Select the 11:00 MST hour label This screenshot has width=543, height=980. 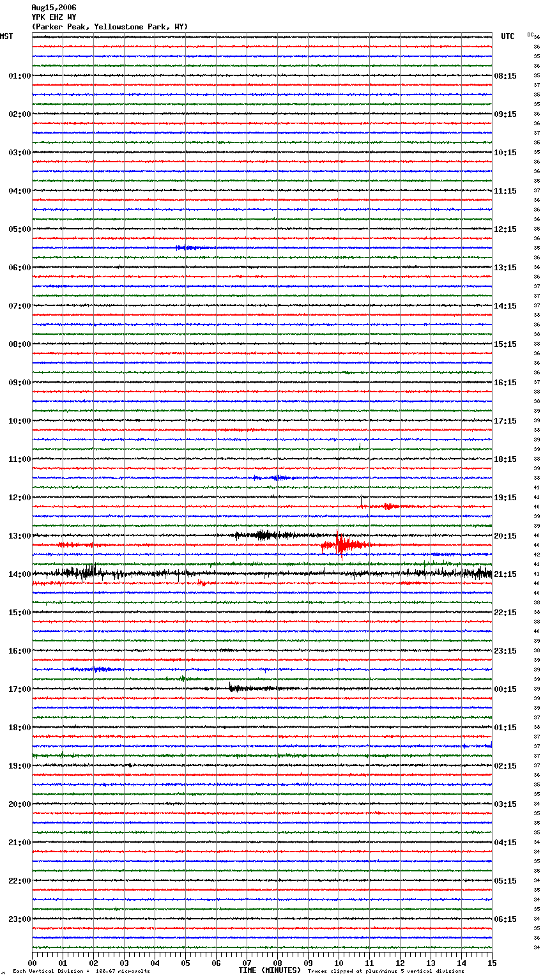(x=20, y=459)
